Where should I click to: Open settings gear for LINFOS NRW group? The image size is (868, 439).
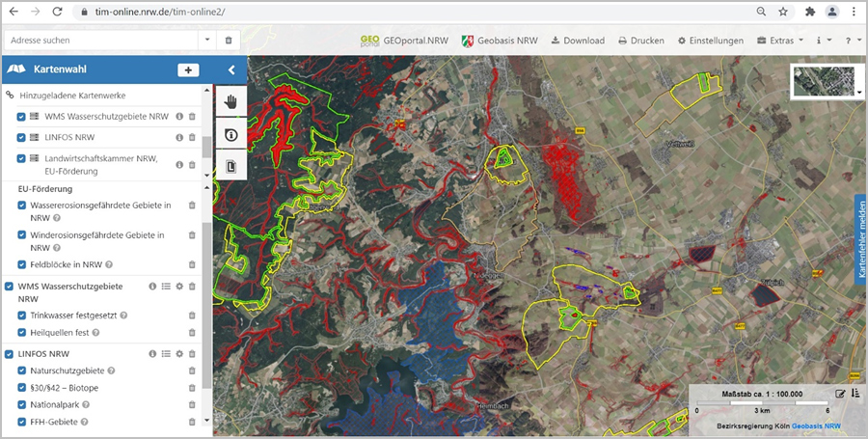pyautogui.click(x=179, y=354)
